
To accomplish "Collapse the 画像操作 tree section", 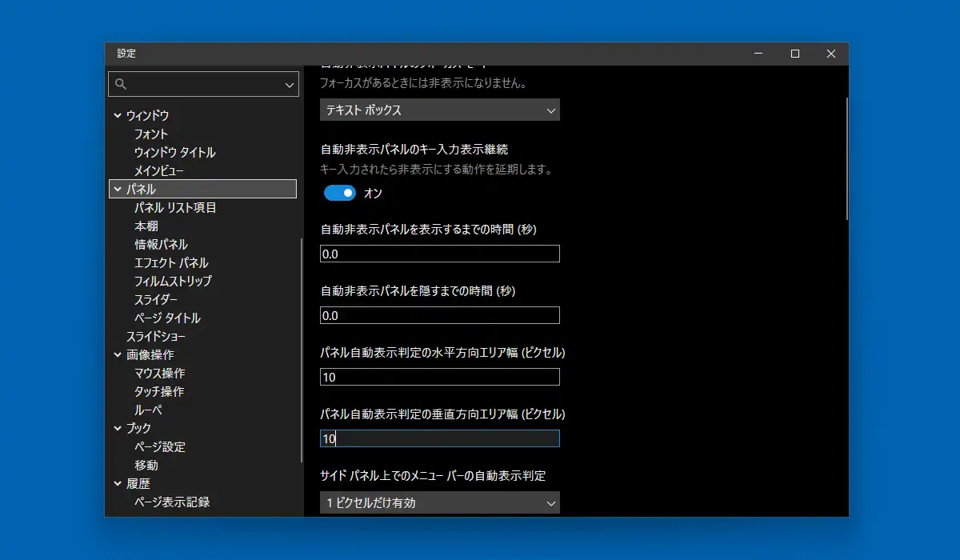I will 118,355.
